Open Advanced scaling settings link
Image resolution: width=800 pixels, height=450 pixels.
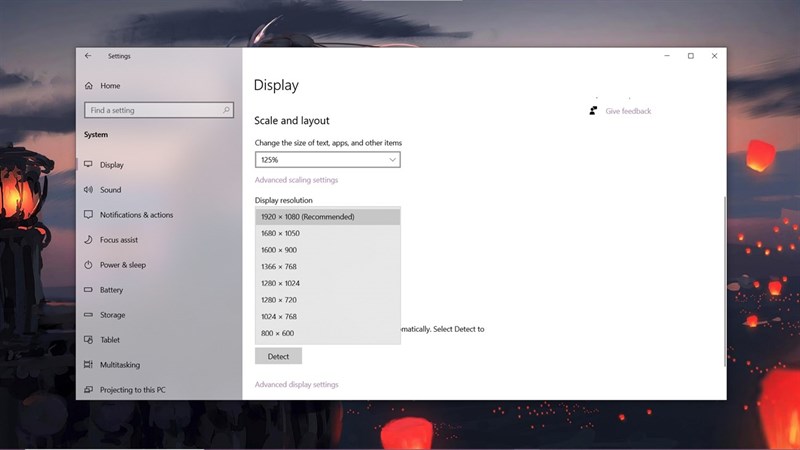click(296, 180)
